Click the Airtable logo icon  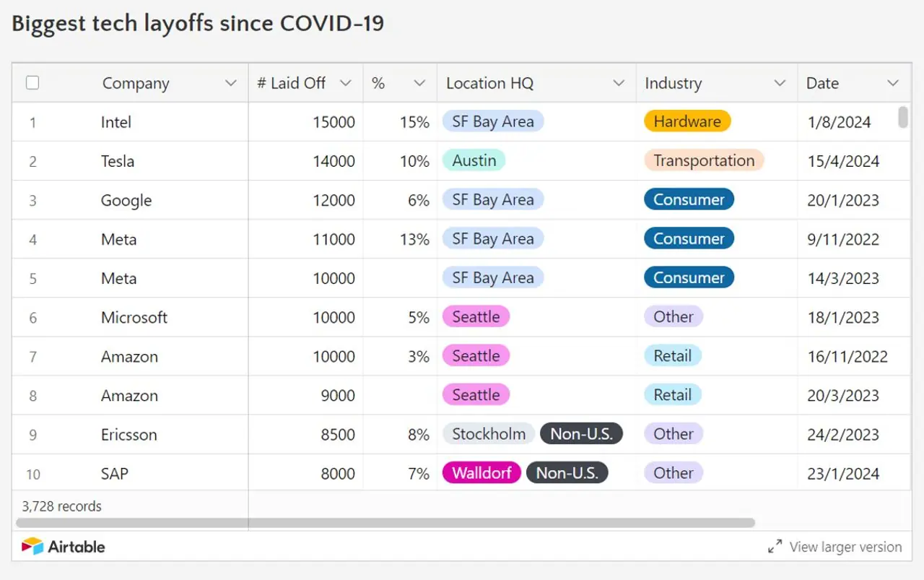tap(32, 547)
